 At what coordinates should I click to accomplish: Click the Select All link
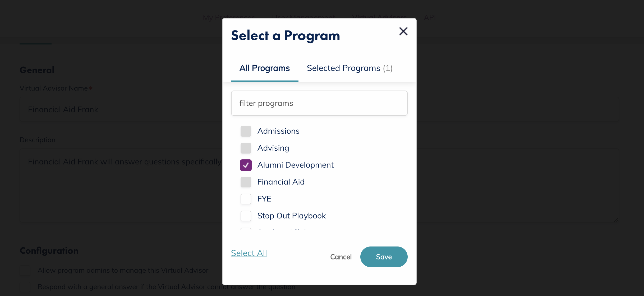pos(249,253)
